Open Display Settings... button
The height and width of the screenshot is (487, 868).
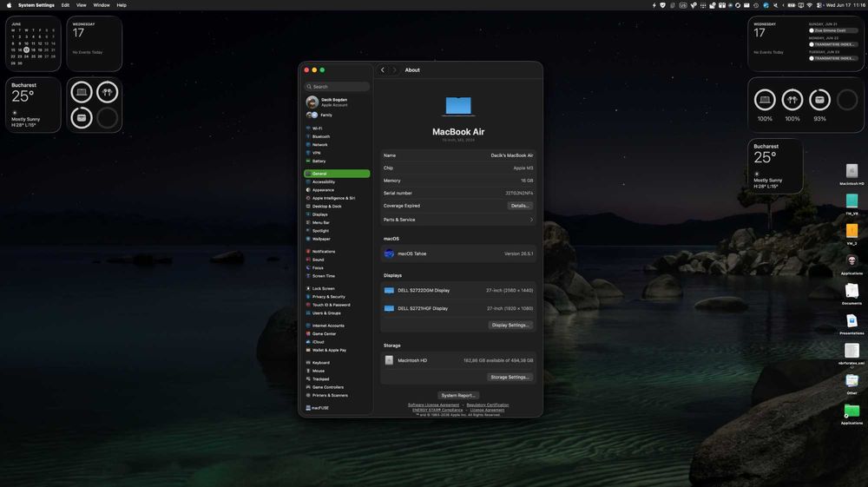(510, 326)
